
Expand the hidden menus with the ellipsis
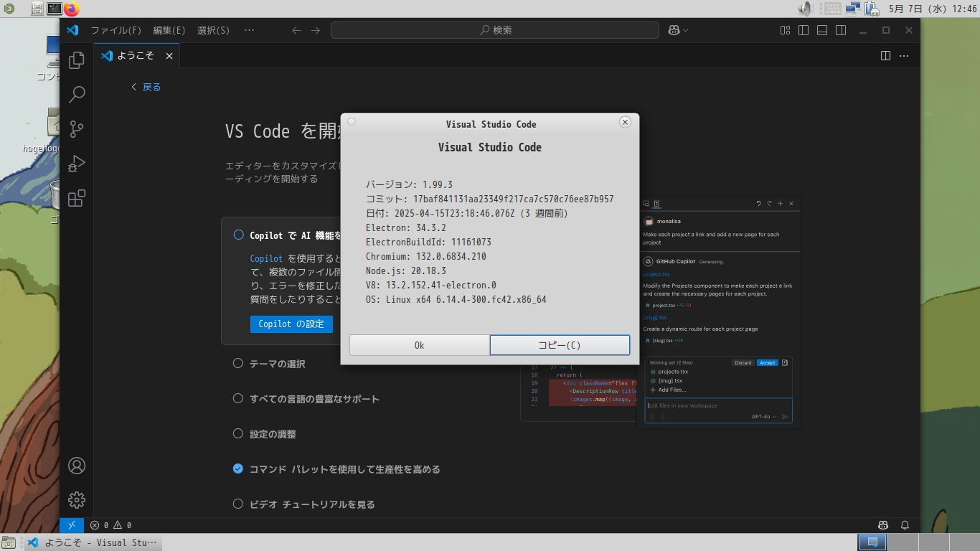pos(249,30)
